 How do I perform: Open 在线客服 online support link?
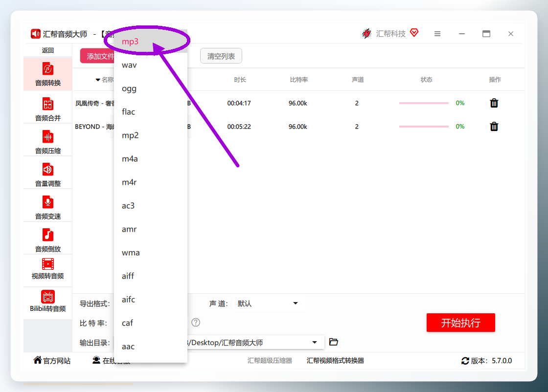point(111,361)
